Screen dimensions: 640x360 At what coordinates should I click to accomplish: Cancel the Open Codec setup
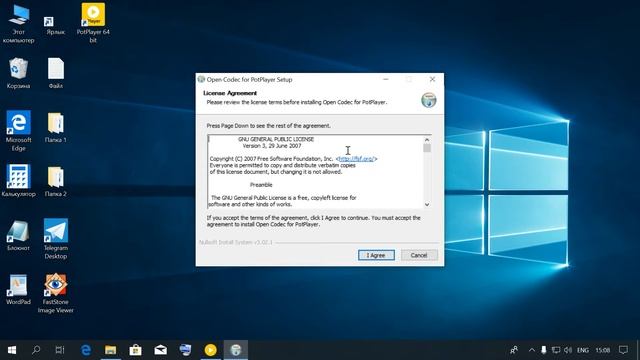point(419,255)
